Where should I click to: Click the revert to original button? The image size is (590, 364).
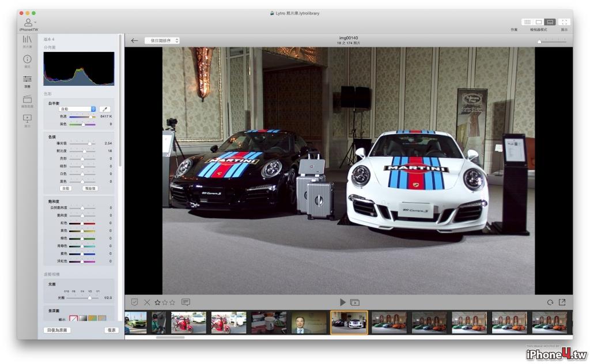[x=57, y=330]
